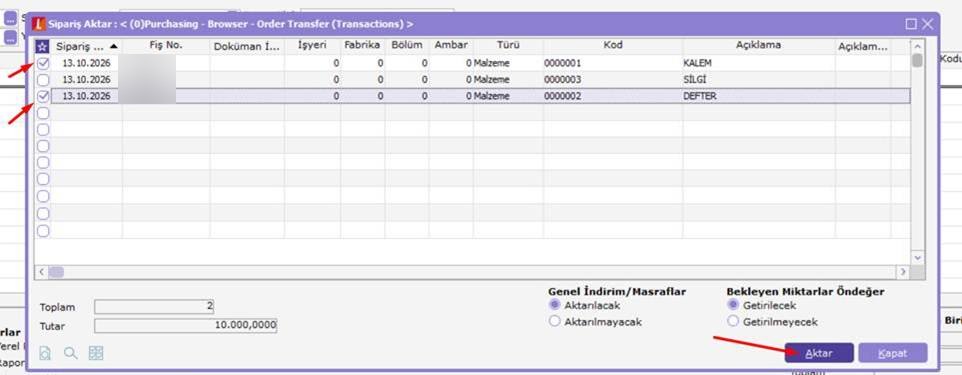Screen dimensions: 962x375
Task: Click the horizontal scrollbar left arrow
Action: point(41,271)
